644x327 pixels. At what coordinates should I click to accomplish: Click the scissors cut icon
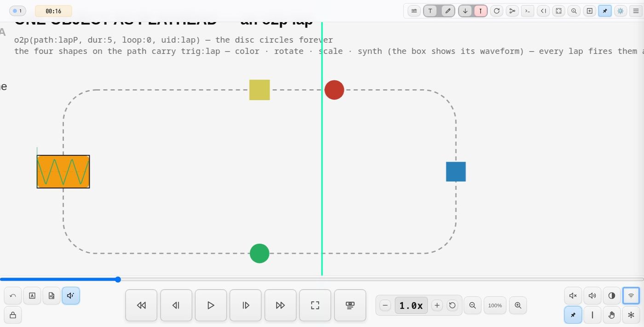512,11
